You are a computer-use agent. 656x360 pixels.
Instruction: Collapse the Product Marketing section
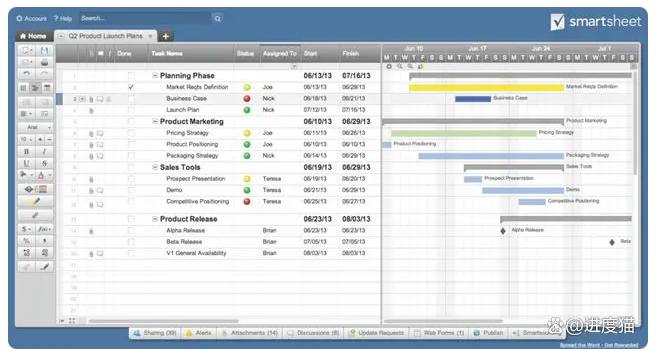(155, 121)
